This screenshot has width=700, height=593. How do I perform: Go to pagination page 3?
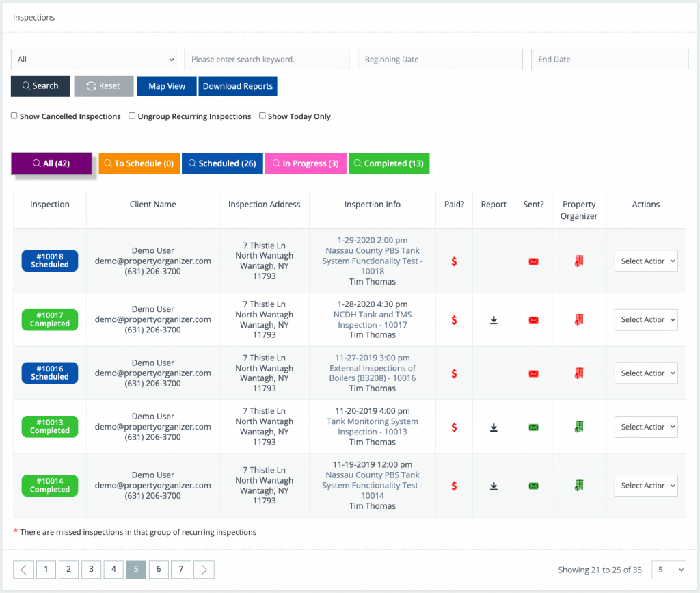91,569
